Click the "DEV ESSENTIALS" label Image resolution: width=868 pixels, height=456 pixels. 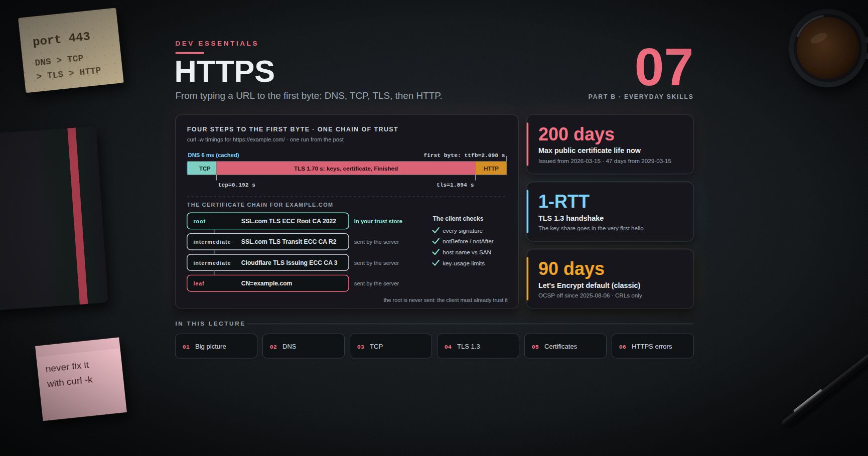217,44
